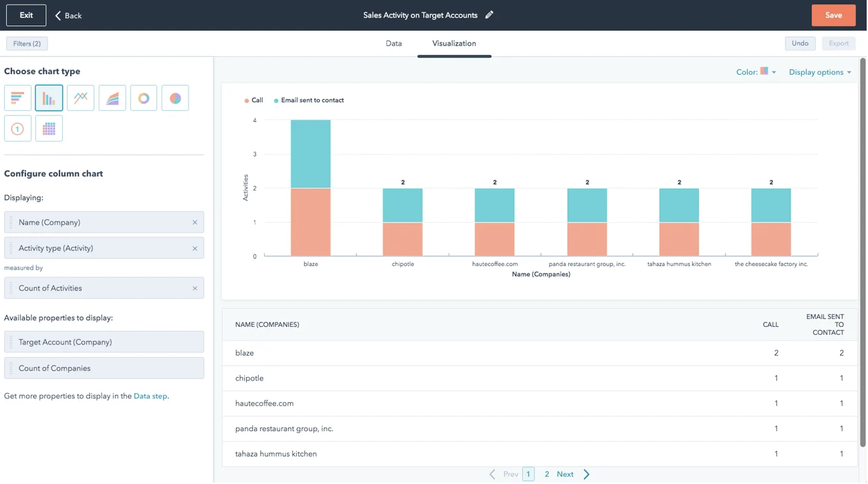Click drag handle of Target Account (Company)
Viewport: 868px width, 484px height.
pyautogui.click(x=11, y=342)
